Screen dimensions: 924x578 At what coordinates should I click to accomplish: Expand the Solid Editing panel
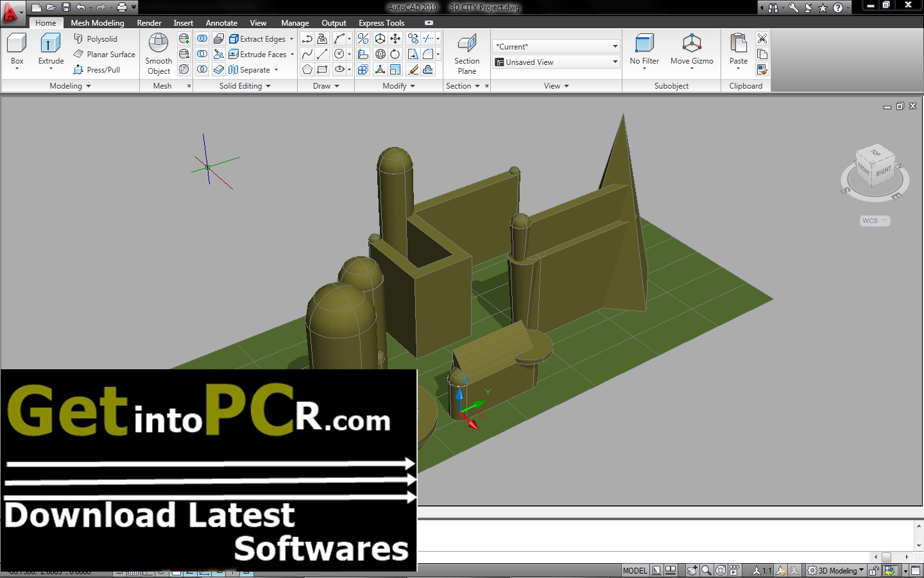[245, 86]
